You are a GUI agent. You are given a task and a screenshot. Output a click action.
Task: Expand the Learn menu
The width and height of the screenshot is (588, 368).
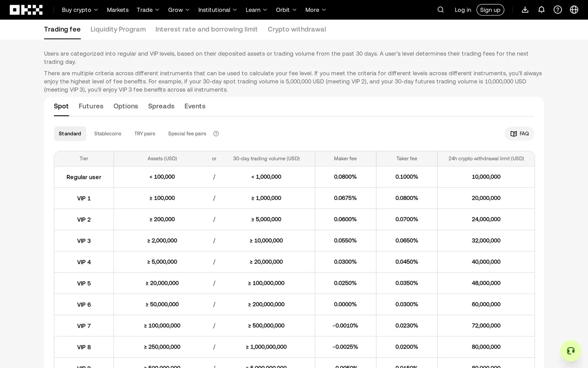pyautogui.click(x=256, y=10)
